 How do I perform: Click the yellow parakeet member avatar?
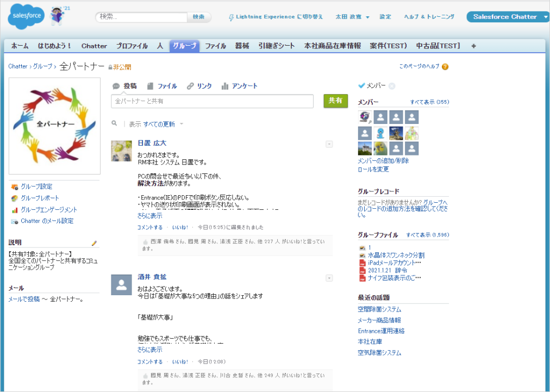tap(380, 148)
